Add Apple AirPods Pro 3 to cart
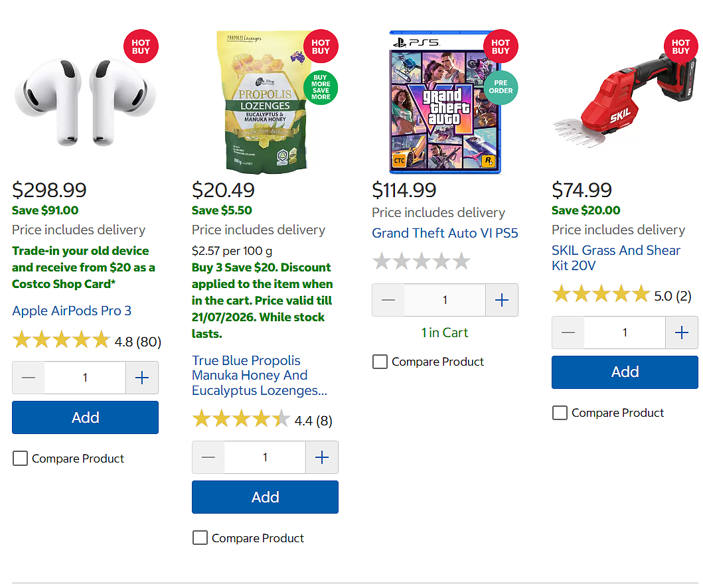 tap(85, 417)
